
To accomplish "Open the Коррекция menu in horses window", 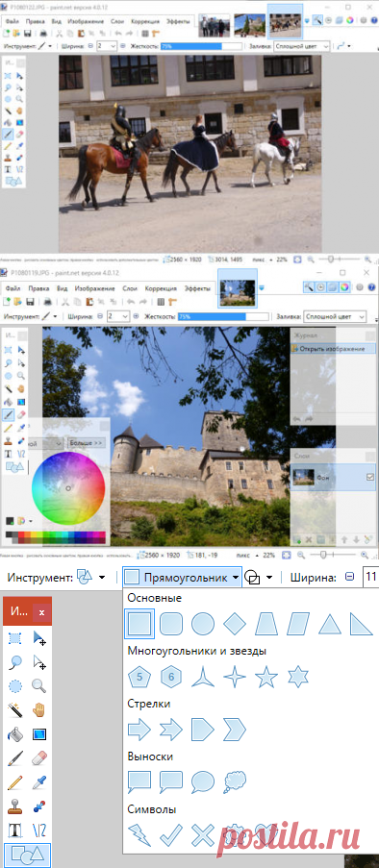I will coord(145,21).
